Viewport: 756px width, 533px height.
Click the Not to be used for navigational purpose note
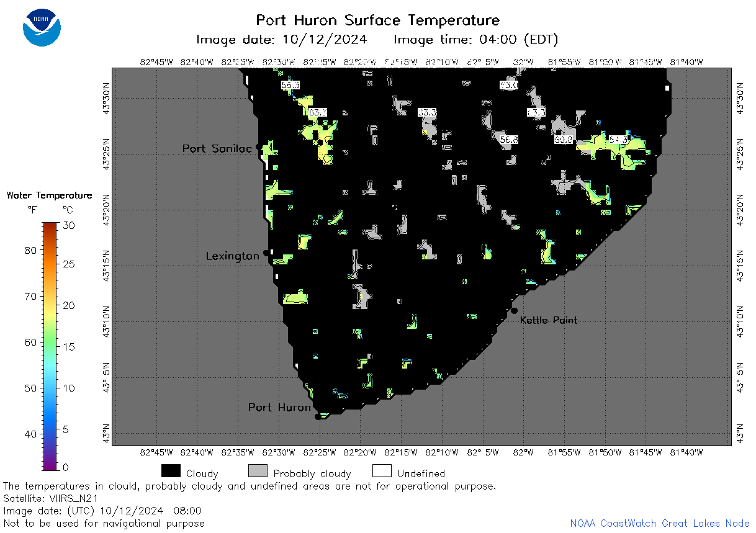(104, 524)
